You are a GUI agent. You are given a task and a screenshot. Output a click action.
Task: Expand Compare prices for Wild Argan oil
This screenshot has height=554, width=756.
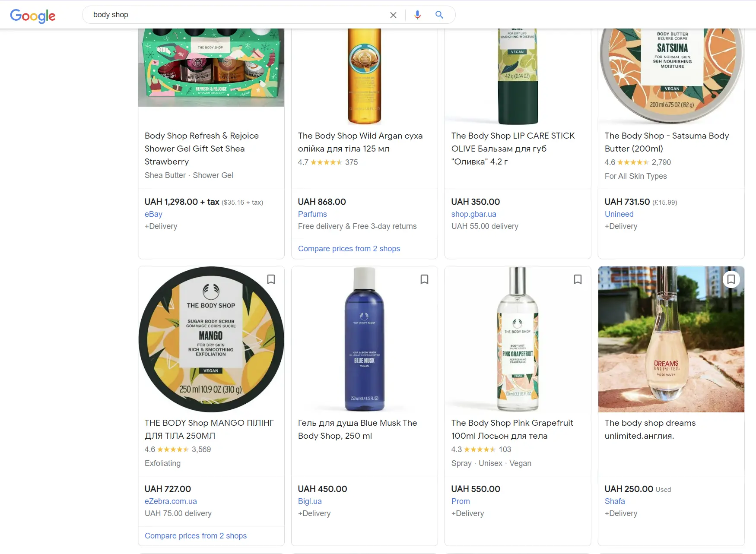[349, 249]
